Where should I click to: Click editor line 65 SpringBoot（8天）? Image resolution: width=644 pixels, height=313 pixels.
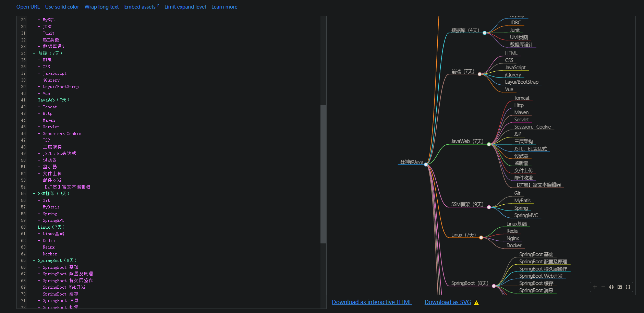tap(57, 261)
